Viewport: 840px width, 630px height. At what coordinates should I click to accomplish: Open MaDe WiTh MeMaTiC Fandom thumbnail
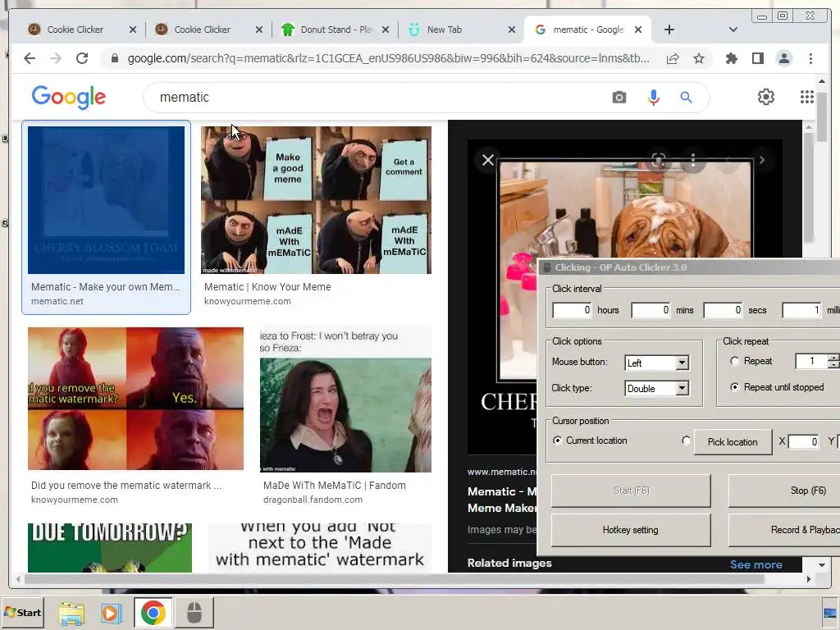coord(345,399)
